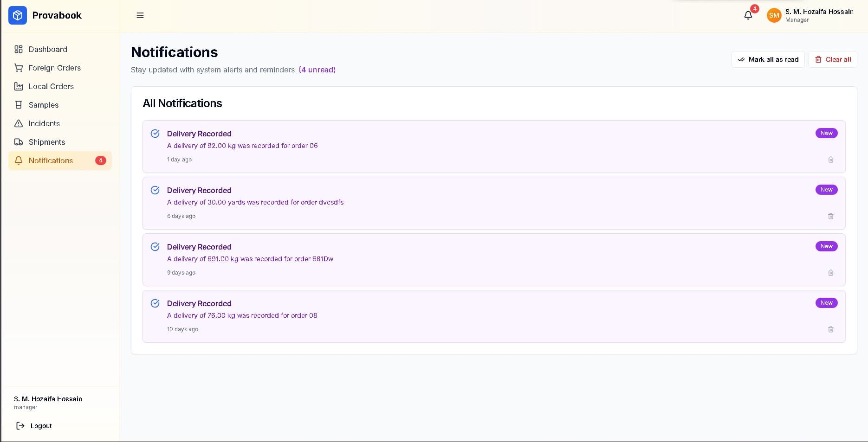Delete the order dvcsdfs delivery notification
The width and height of the screenshot is (868, 442).
click(831, 216)
